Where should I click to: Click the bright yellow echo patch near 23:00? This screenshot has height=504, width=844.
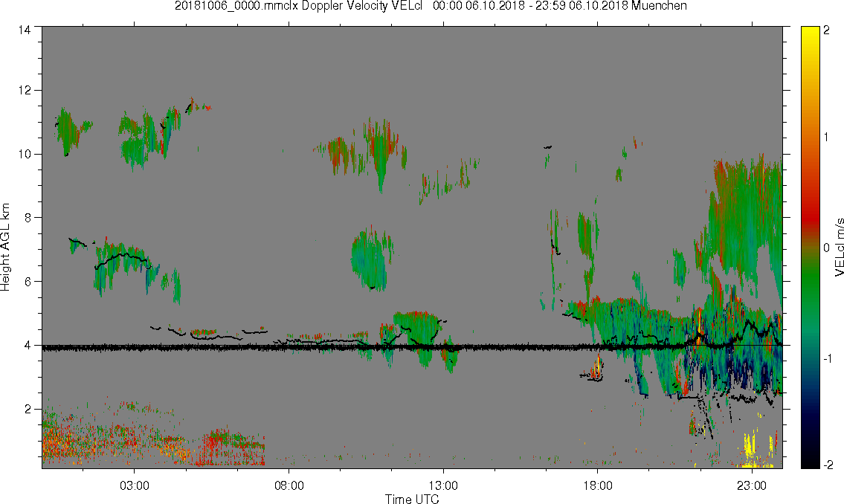(x=749, y=445)
